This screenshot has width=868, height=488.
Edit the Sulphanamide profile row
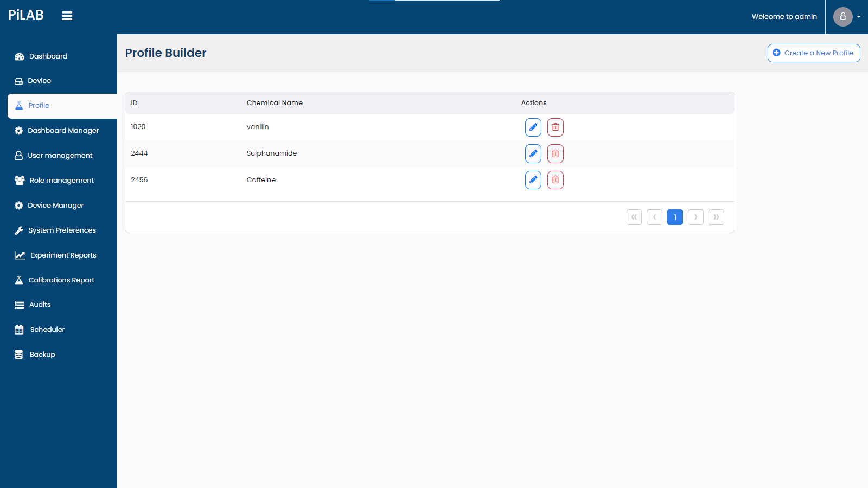pyautogui.click(x=533, y=154)
